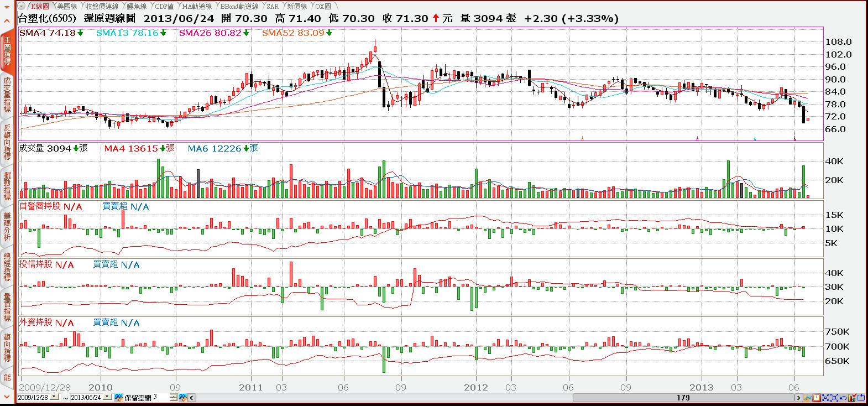Click GO icon after the date range
The height and width of the screenshot is (406, 868).
tap(118, 397)
